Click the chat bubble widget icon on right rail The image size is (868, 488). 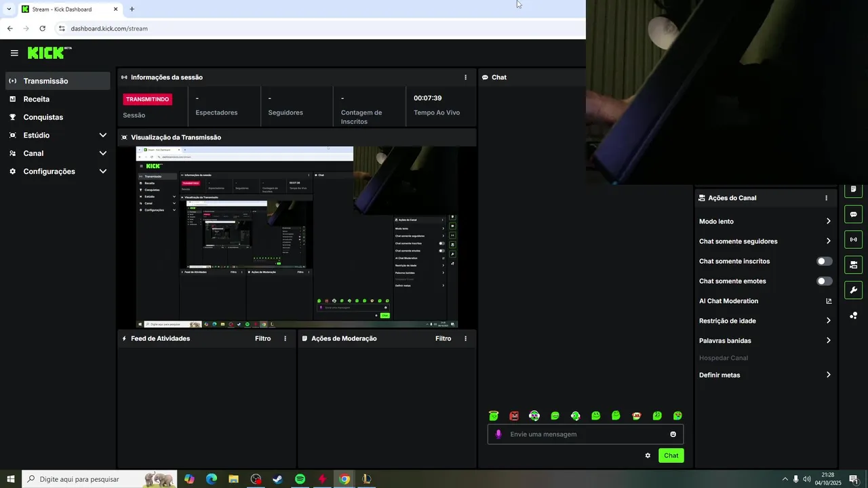pos(853,214)
